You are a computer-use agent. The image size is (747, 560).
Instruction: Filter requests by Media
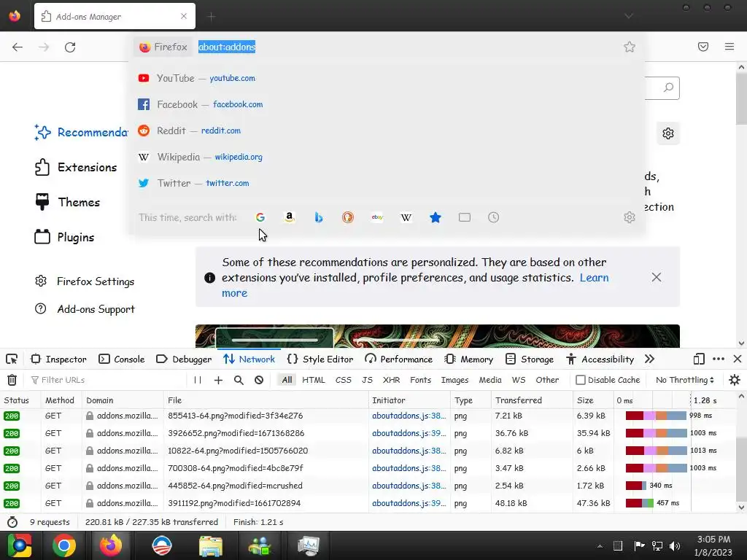pos(489,380)
